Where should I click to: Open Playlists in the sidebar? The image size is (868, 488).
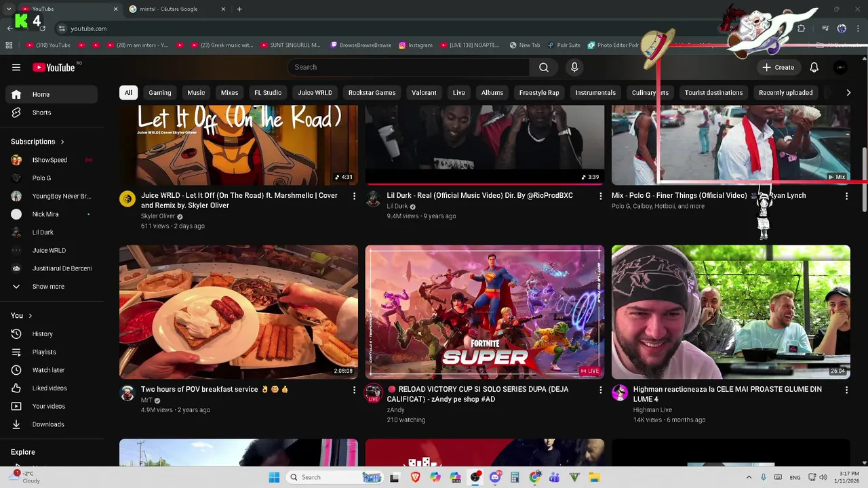coord(52,352)
